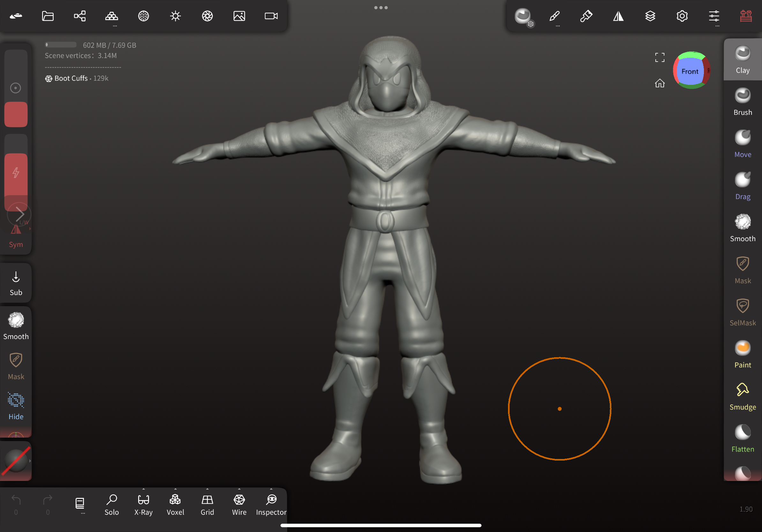
Task: Open the Painting brush menu
Action: point(586,16)
